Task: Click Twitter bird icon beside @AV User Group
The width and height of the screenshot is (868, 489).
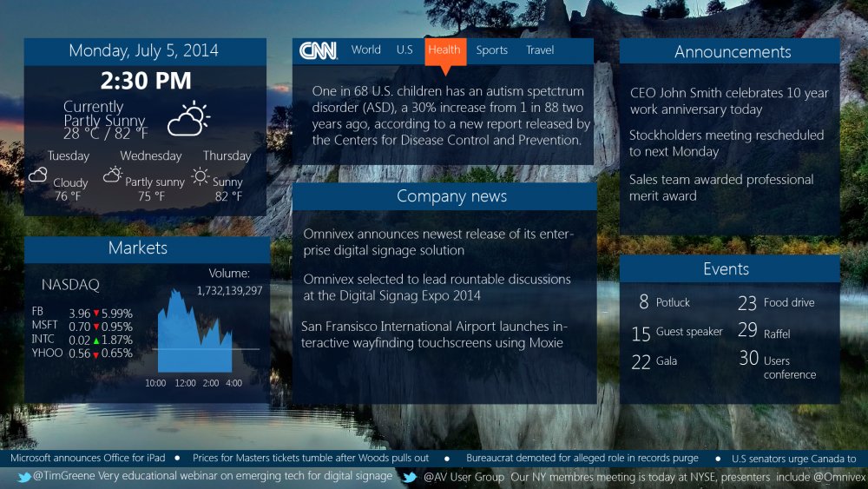Action: pyautogui.click(x=410, y=477)
